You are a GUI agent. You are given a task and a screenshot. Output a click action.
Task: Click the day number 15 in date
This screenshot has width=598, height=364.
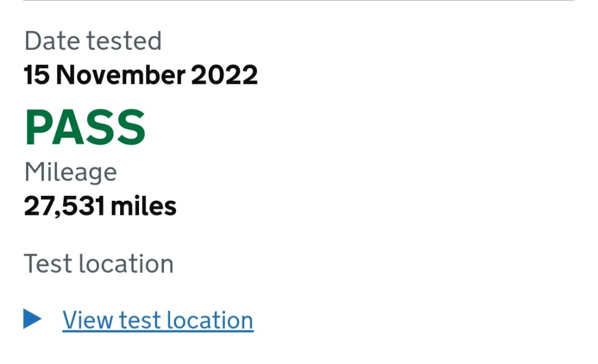tap(36, 75)
